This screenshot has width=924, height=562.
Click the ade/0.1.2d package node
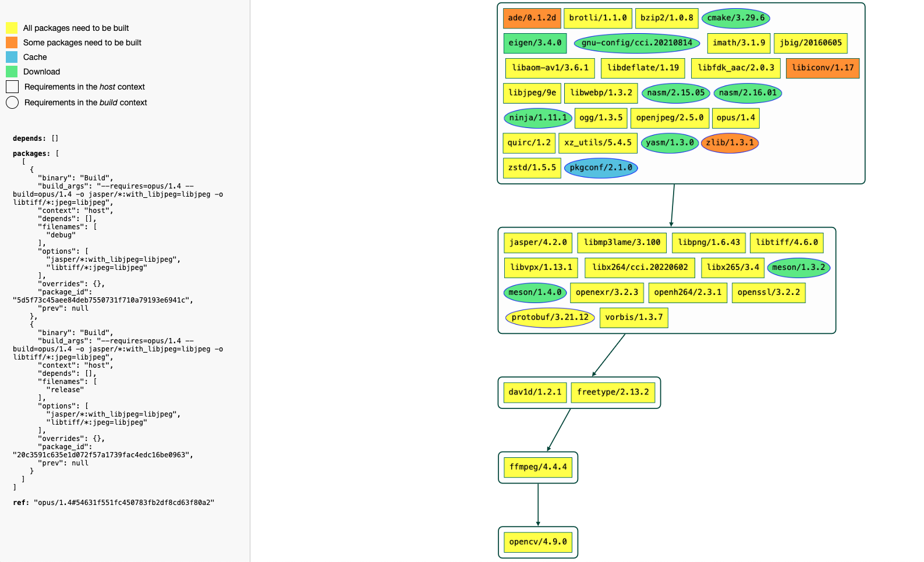coord(532,18)
